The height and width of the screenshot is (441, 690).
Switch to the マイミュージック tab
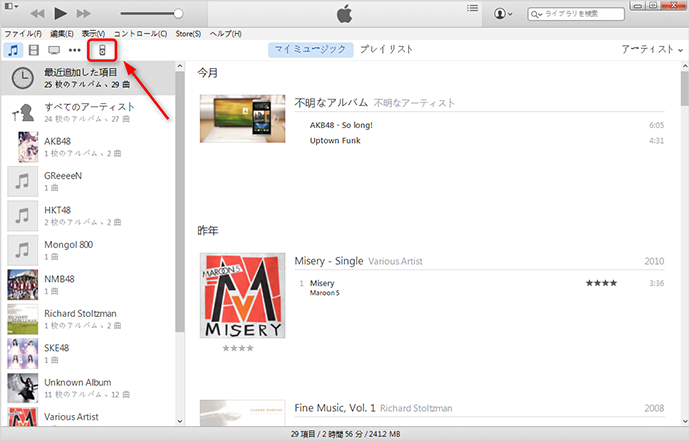coord(310,49)
